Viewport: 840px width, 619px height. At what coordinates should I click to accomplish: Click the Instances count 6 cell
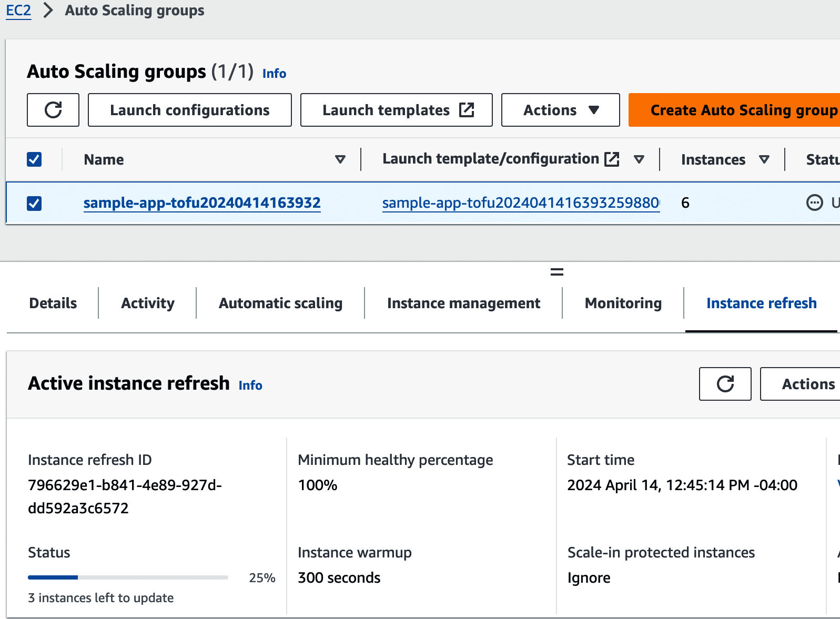(x=685, y=202)
